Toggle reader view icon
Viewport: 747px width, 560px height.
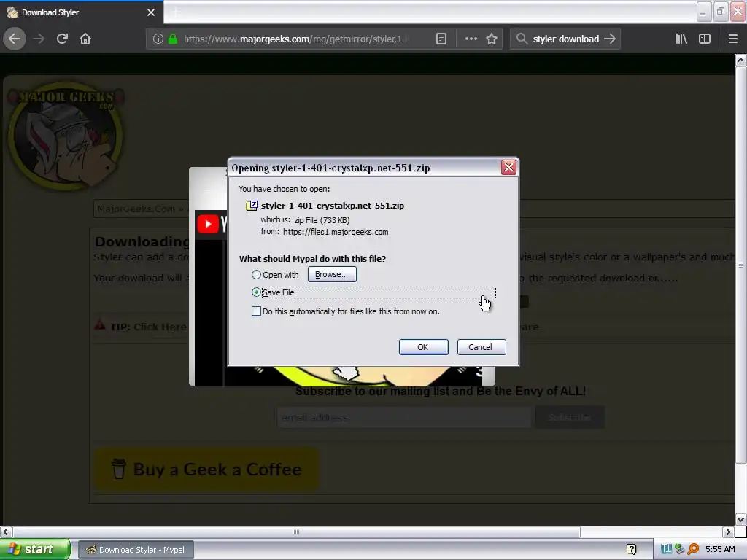pos(441,39)
